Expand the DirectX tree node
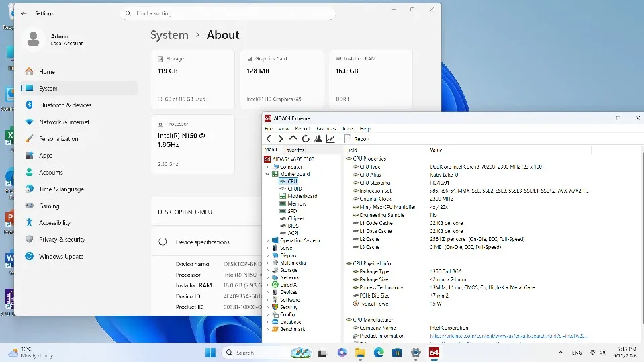The height and width of the screenshot is (362, 644). (x=268, y=285)
